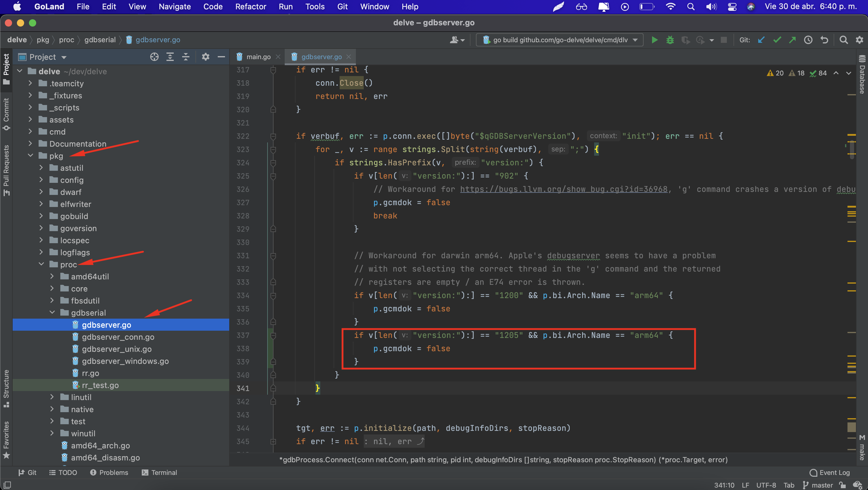This screenshot has height=490, width=868.
Task: Expand the astutil folder
Action: pos(41,167)
